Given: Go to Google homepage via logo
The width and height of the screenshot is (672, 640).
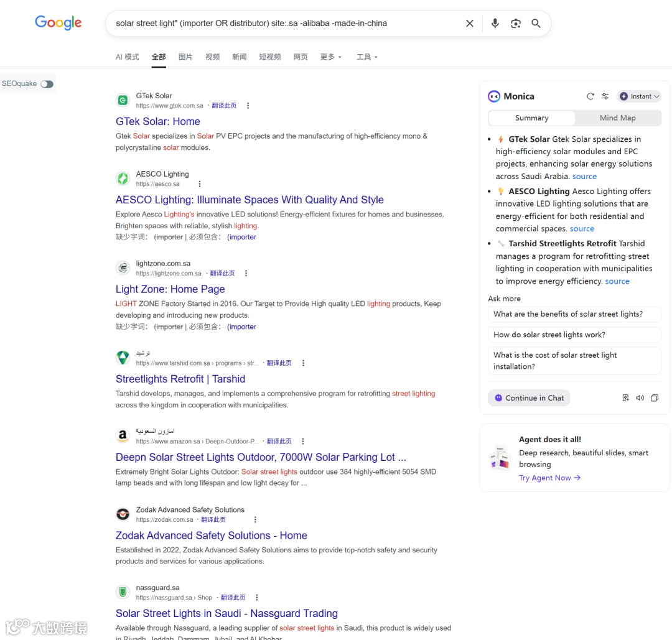Looking at the screenshot, I should click(58, 23).
